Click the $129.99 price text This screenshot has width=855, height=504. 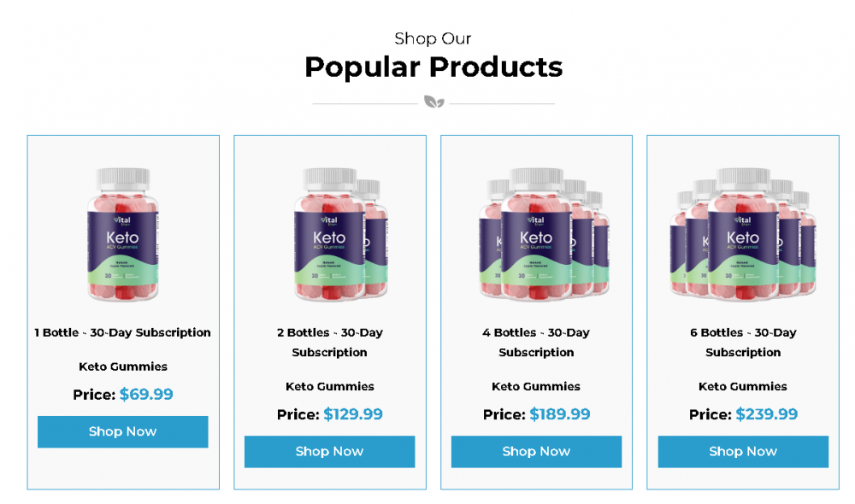(x=353, y=414)
